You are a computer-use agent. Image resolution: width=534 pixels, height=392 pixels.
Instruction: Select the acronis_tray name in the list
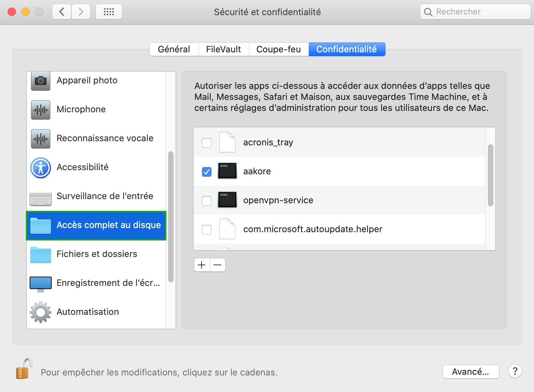[x=268, y=142]
